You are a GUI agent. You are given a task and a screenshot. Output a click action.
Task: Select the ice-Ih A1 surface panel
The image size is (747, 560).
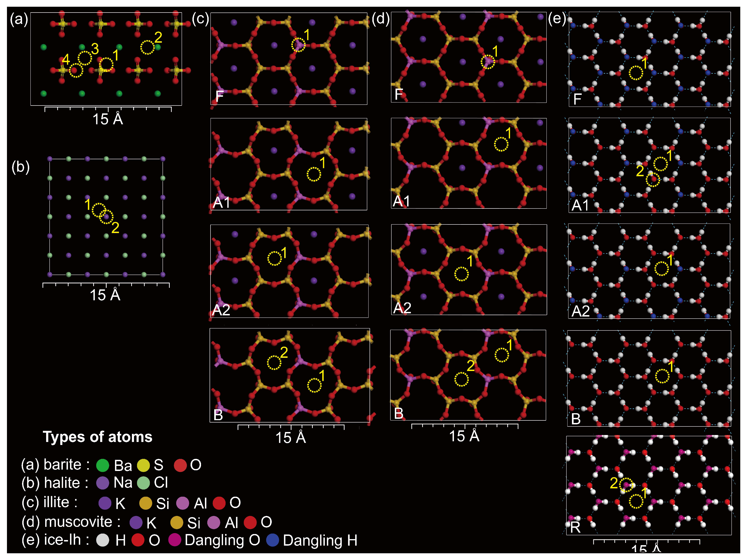[x=650, y=165]
